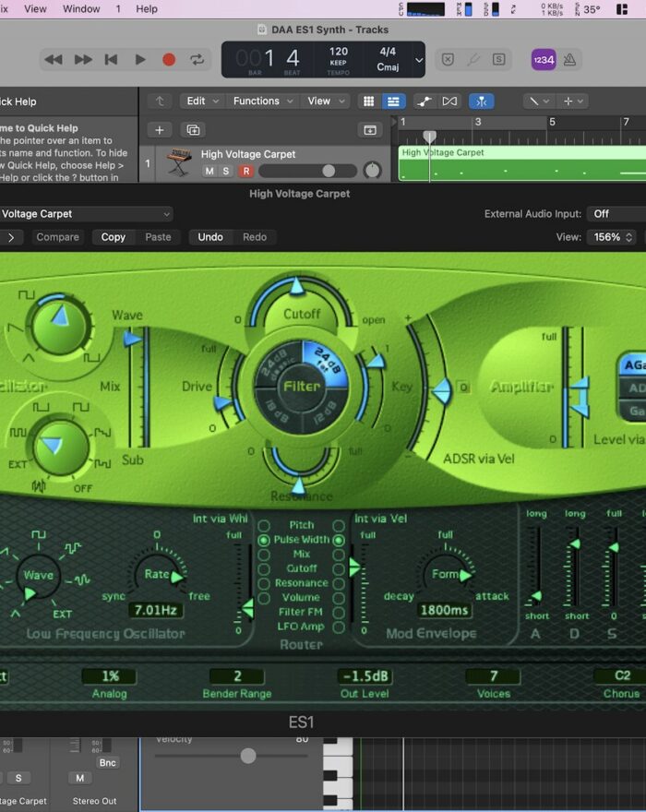This screenshot has width=646, height=812.
Task: Click the red Record button
Action: point(168,60)
